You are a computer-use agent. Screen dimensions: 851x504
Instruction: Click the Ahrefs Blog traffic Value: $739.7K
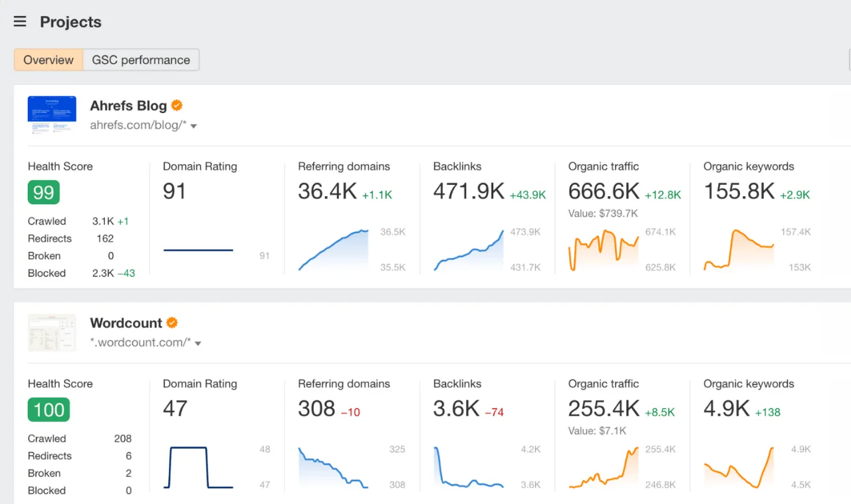pyautogui.click(x=603, y=213)
